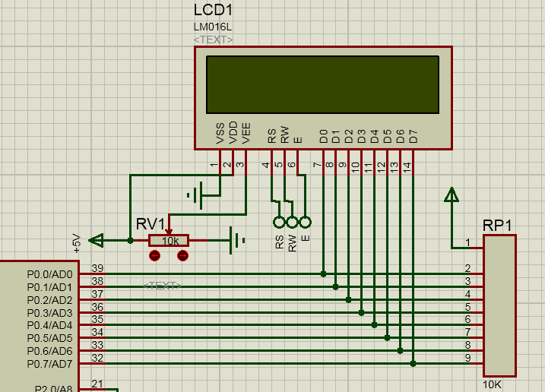Click the <TEXT> placeholder under LM016L

click(x=213, y=40)
